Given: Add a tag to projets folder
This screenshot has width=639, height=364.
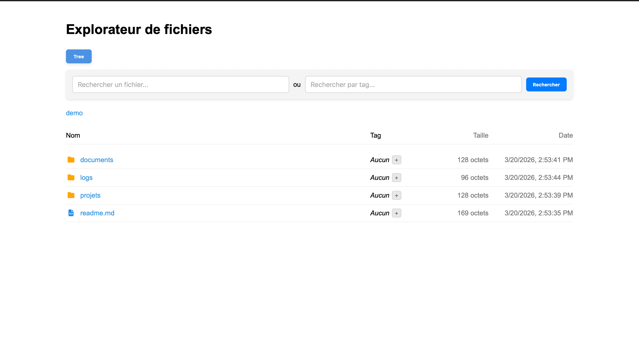Looking at the screenshot, I should (396, 196).
